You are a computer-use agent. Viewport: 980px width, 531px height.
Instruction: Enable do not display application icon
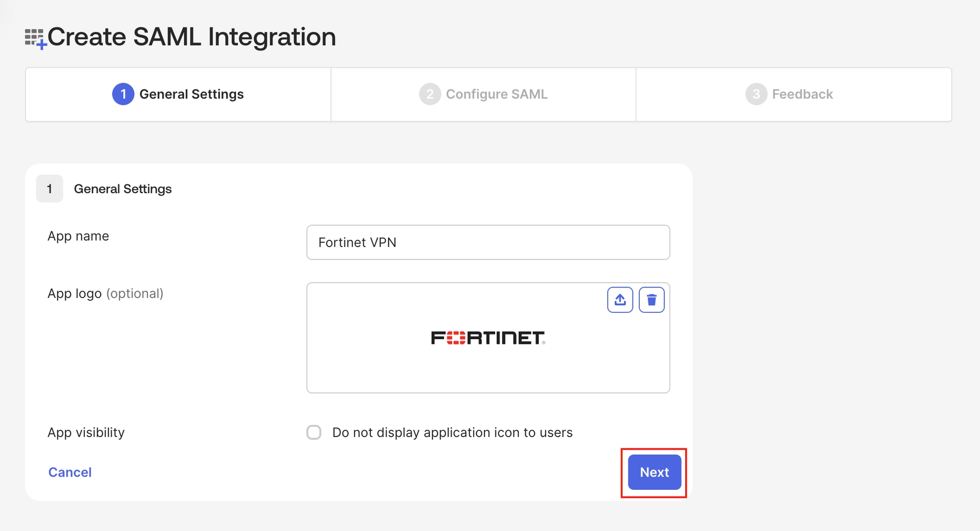[x=314, y=432]
